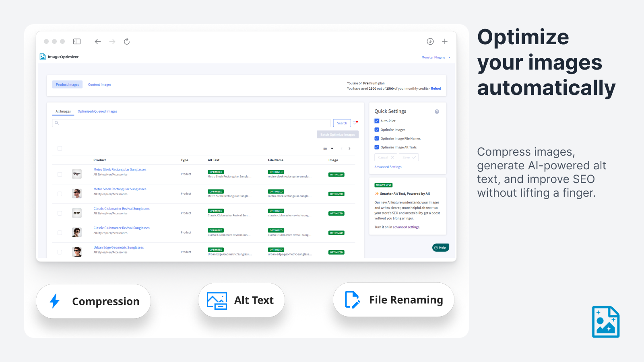Screen dimensions: 644x362
Task: Click the search magnifier icon
Action: point(57,123)
